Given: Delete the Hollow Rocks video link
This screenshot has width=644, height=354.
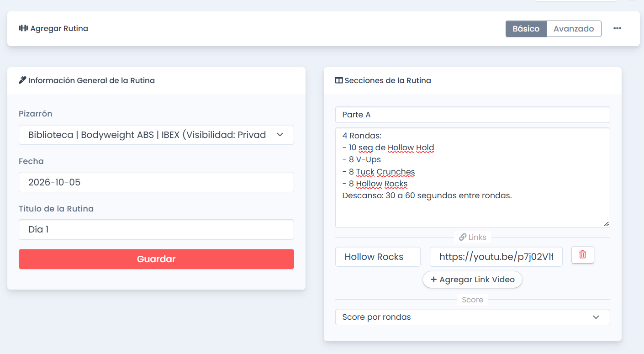Looking at the screenshot, I should [x=582, y=255].
